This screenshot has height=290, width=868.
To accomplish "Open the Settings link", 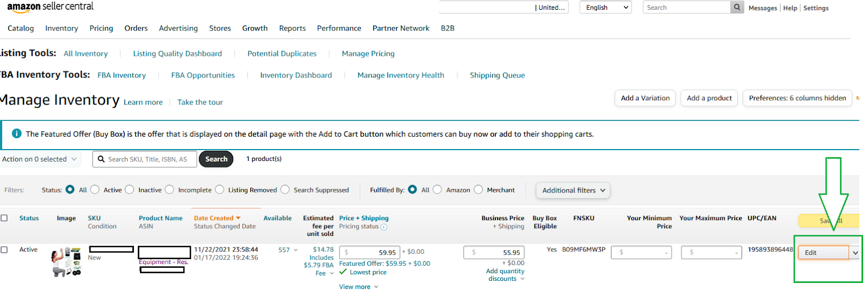I will tap(816, 8).
